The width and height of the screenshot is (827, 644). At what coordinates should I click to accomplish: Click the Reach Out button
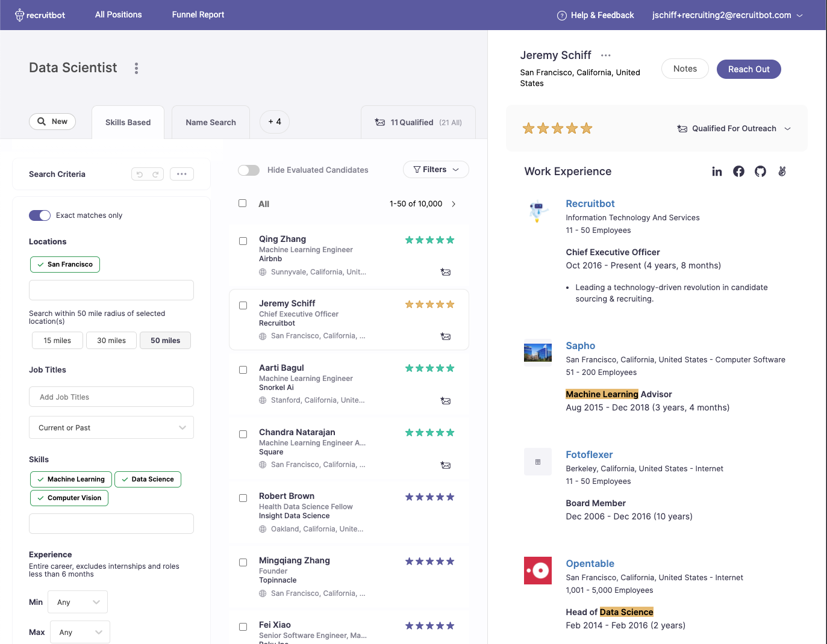[x=749, y=69]
